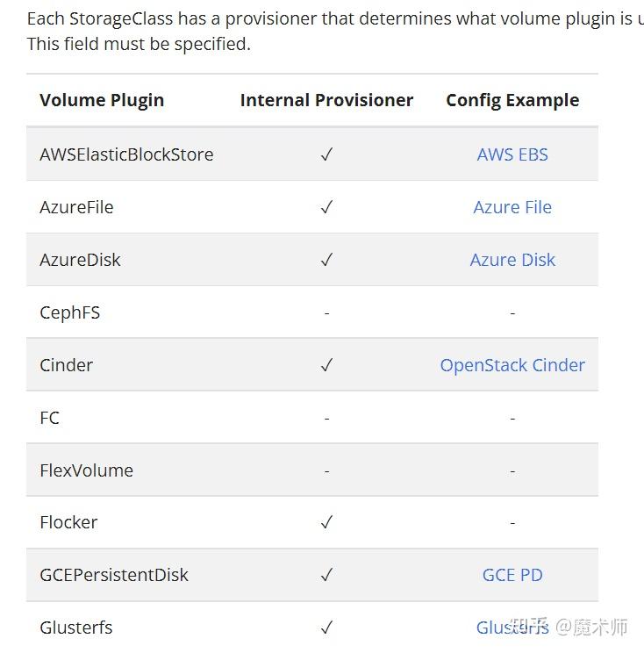Click the Config Example column header
The height and width of the screenshot is (653, 644).
[x=512, y=100]
